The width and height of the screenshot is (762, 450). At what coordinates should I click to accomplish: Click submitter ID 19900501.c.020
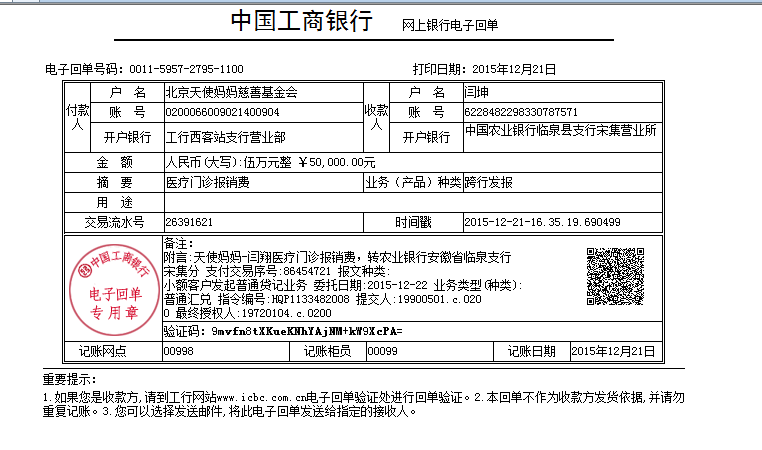tap(439, 299)
